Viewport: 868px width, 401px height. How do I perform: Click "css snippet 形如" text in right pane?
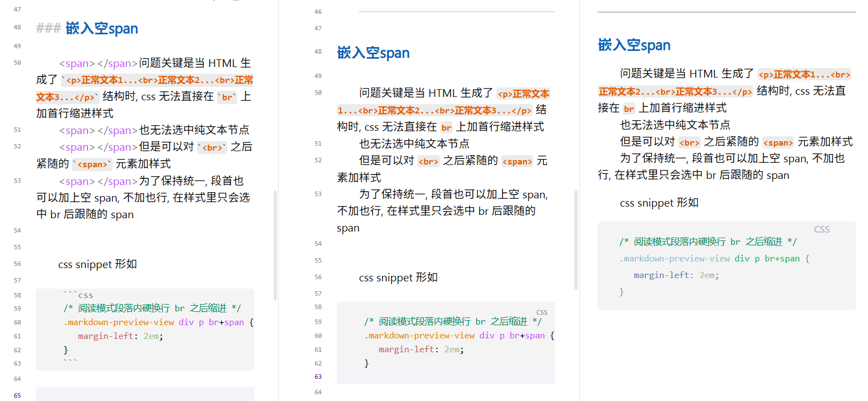tap(659, 203)
